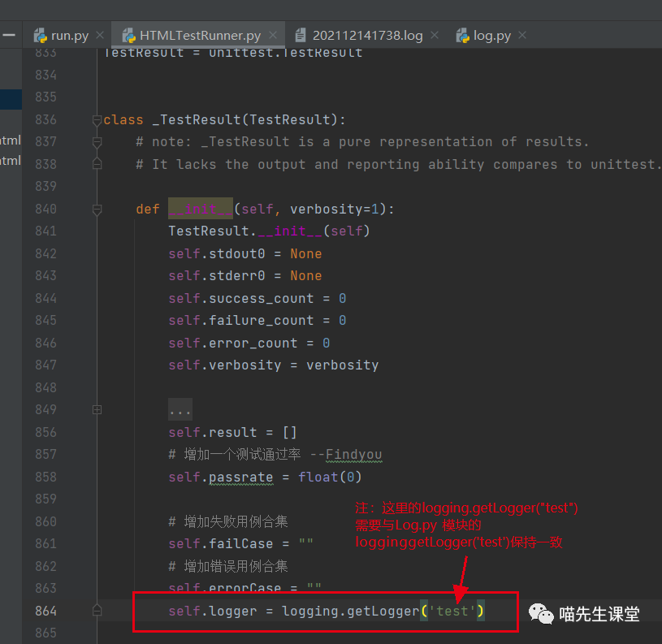Click the '# 增加失败用例合集' comment
The height and width of the screenshot is (644, 662).
228,522
